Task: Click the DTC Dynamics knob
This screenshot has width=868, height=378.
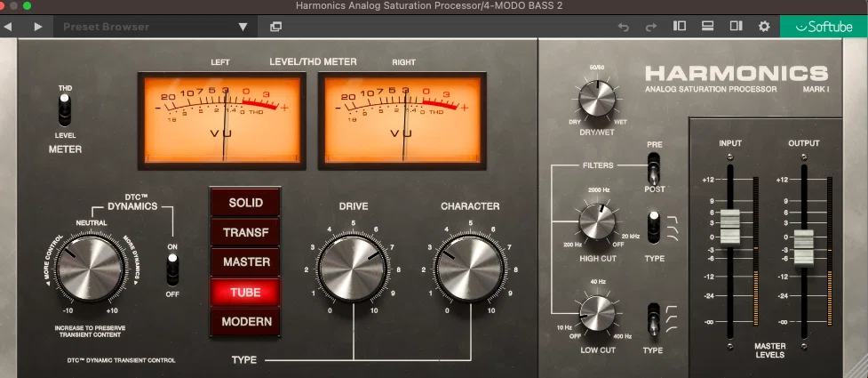Action: [90, 268]
